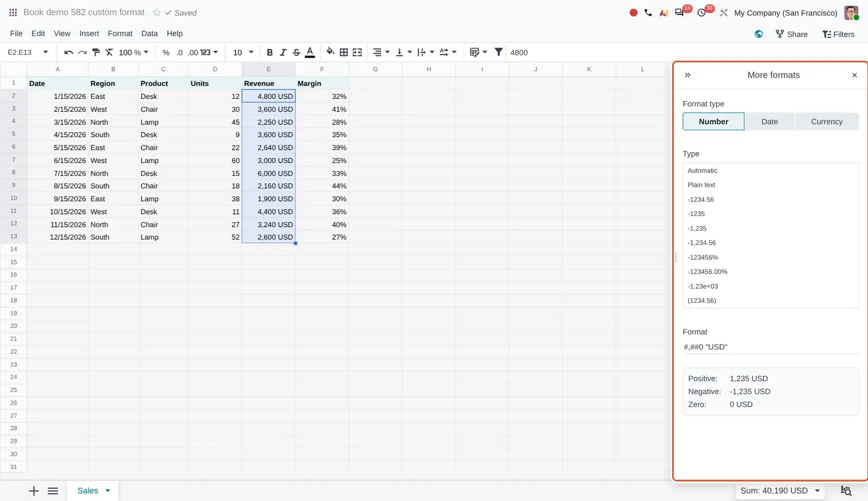The width and height of the screenshot is (868, 501).
Task: Toggle the data filter funnel icon
Action: coord(499,52)
